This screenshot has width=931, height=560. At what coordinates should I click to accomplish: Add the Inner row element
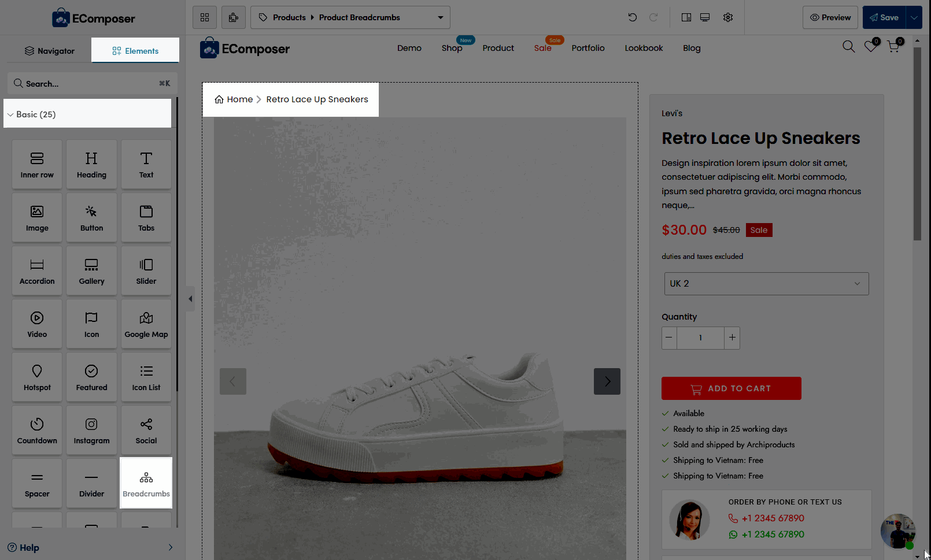pos(37,164)
